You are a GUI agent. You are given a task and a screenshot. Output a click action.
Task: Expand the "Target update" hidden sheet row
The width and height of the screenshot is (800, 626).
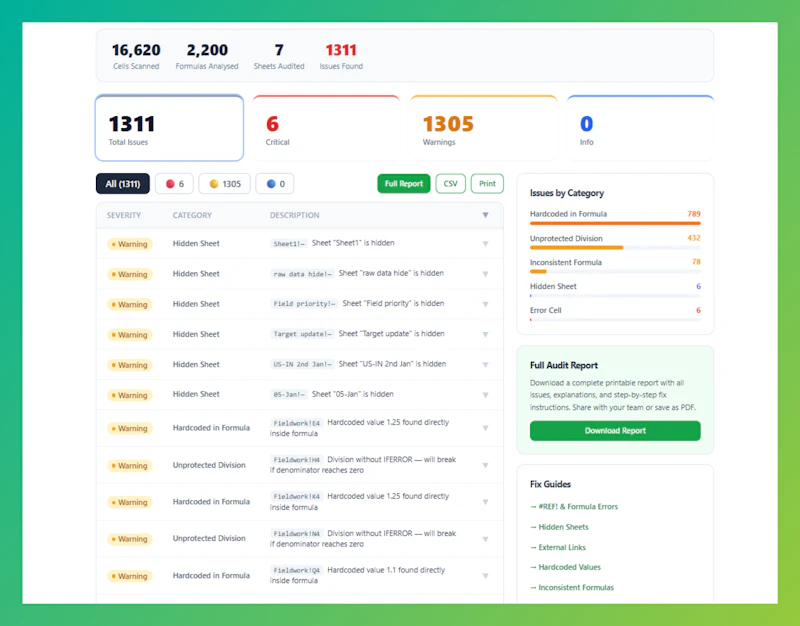485,335
